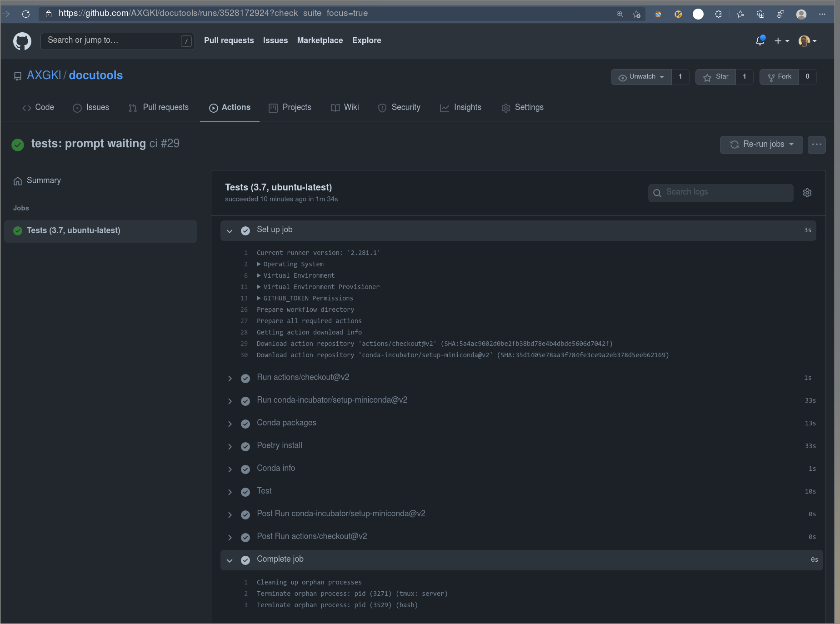Click check icon of Conda packages step
Screen dimensions: 840x624
click(x=245, y=424)
